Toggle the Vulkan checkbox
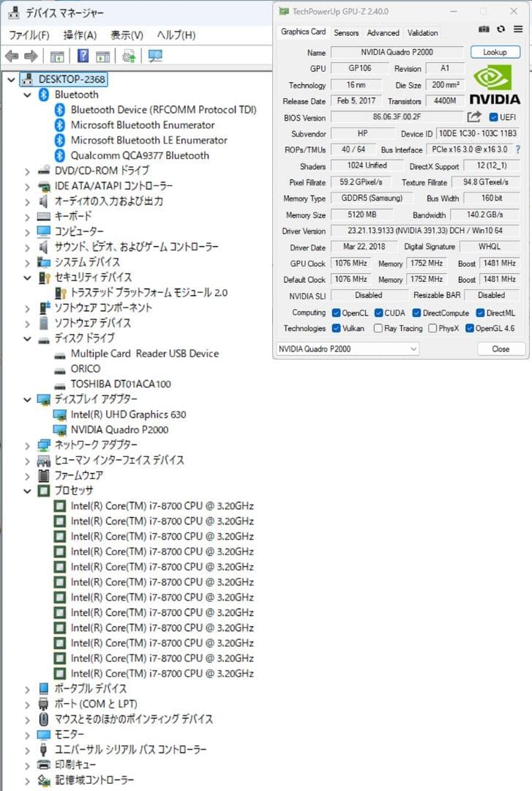Viewport: 532px width, 791px height. coord(337,328)
